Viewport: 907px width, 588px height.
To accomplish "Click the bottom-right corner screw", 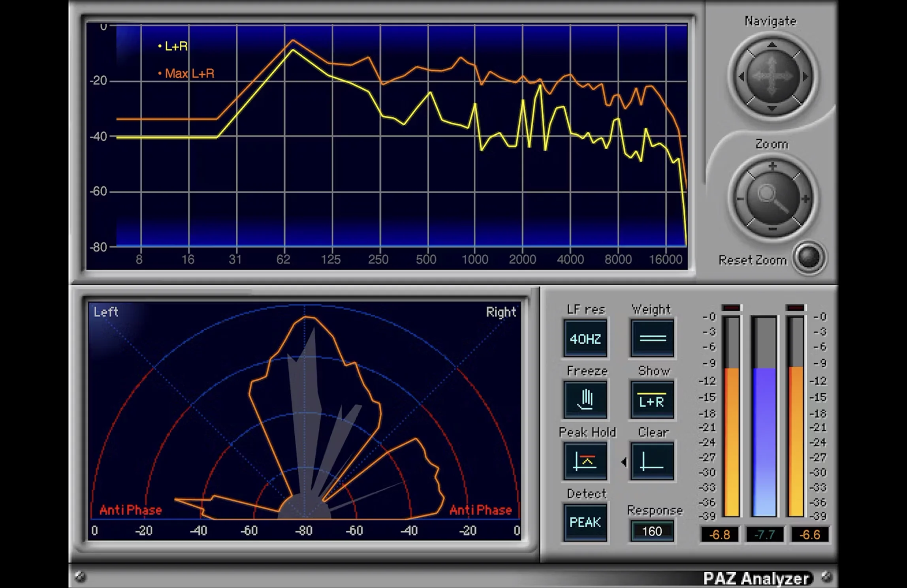I will [x=826, y=577].
